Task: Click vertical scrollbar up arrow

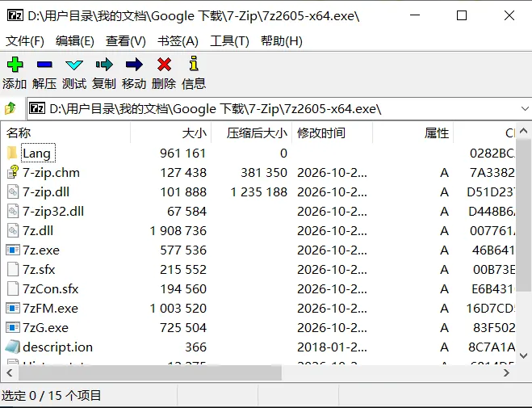Action: [523, 131]
